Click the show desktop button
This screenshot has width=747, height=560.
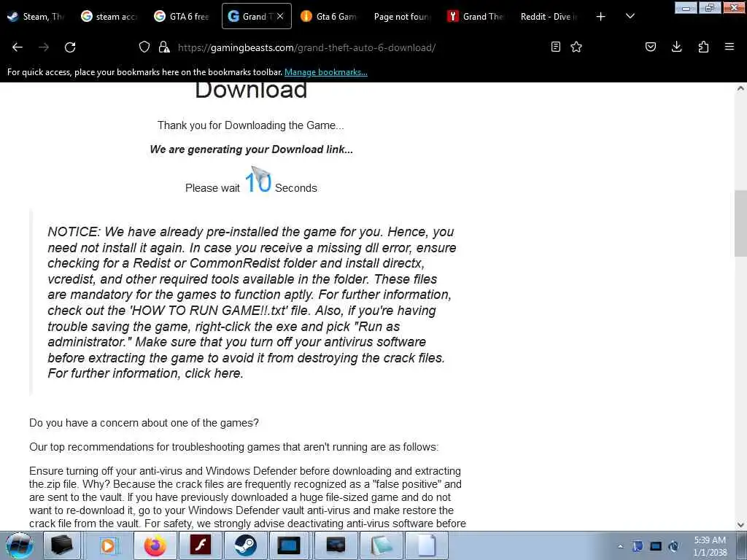coord(741,545)
